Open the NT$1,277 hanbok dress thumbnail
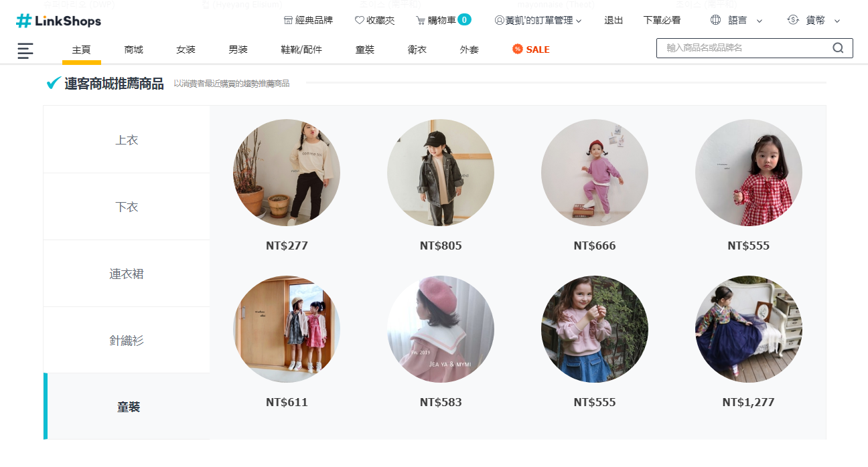Screen dimensions: 868x467 (749, 329)
